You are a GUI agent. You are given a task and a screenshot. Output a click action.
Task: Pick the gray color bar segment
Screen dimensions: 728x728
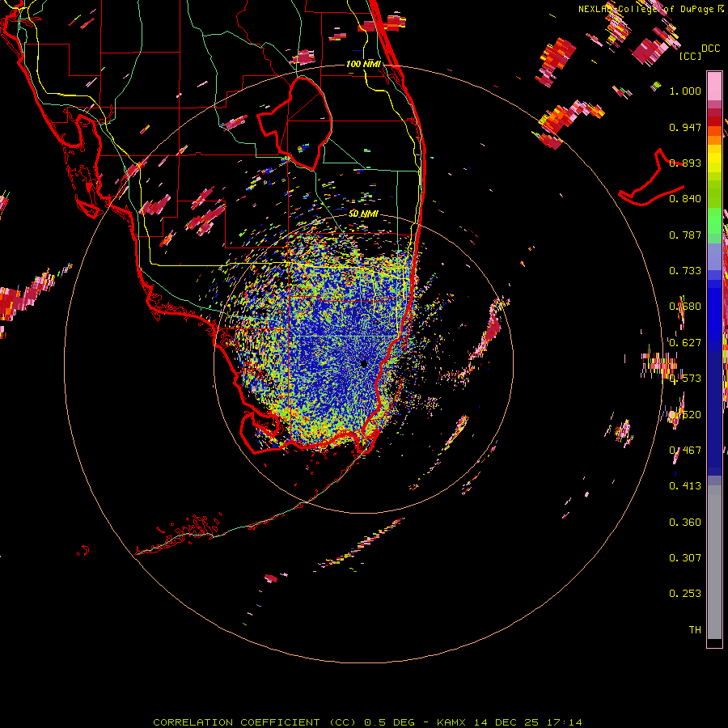714,562
